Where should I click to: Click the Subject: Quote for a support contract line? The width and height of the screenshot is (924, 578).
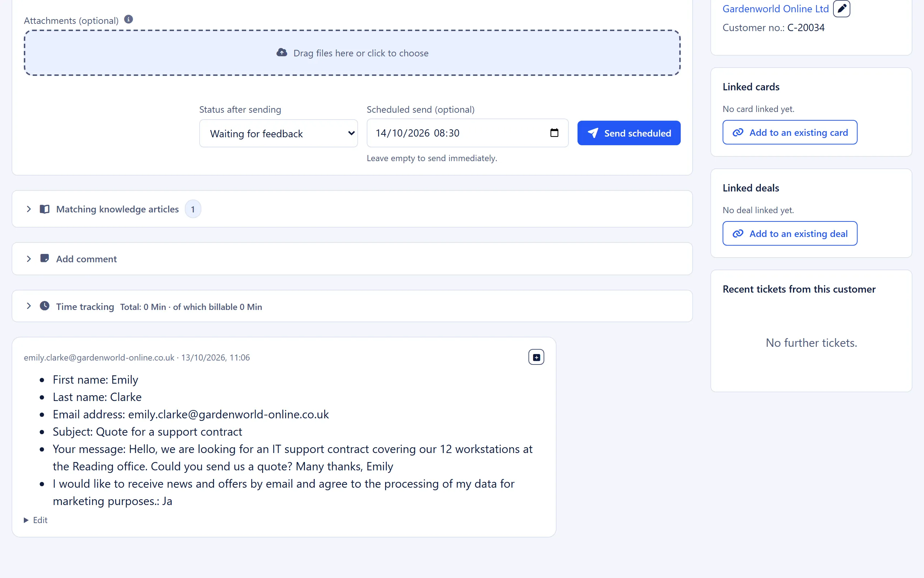point(147,432)
